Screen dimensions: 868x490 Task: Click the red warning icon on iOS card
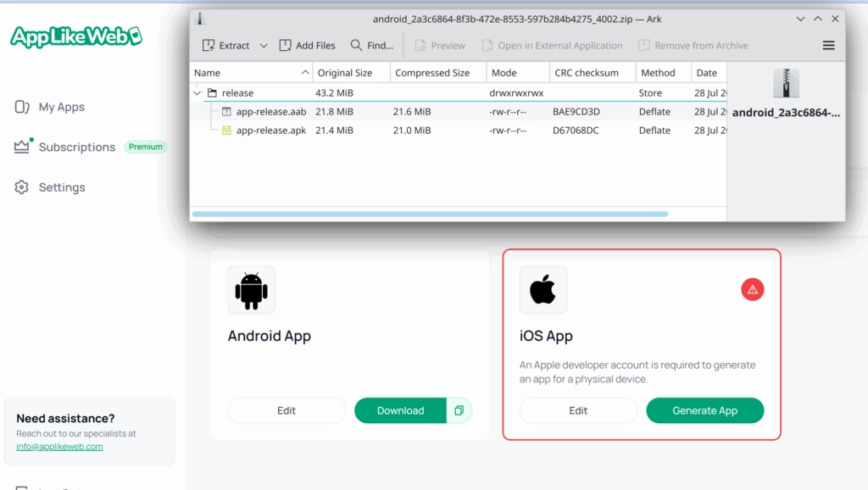[752, 290]
